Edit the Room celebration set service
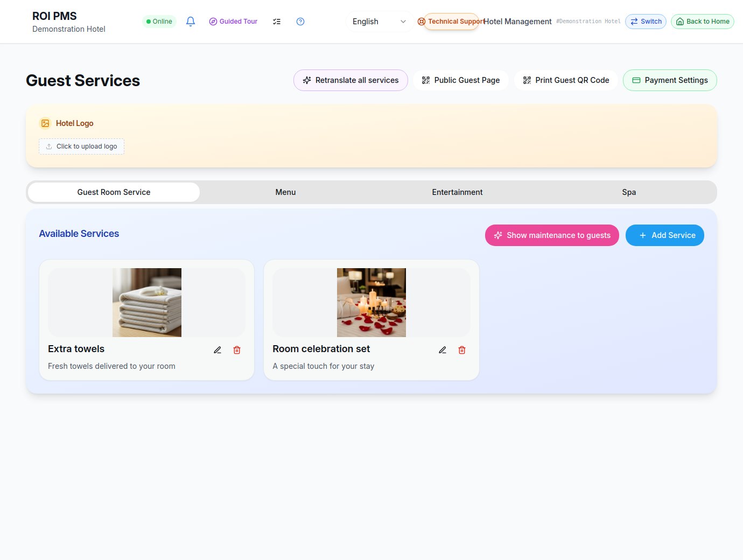Image resolution: width=743 pixels, height=560 pixels. click(443, 350)
